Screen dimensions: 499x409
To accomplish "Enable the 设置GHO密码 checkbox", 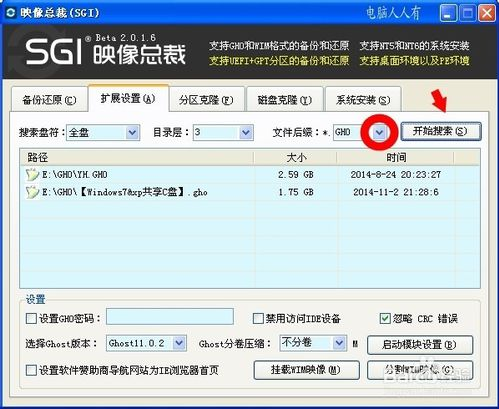I will (31, 318).
